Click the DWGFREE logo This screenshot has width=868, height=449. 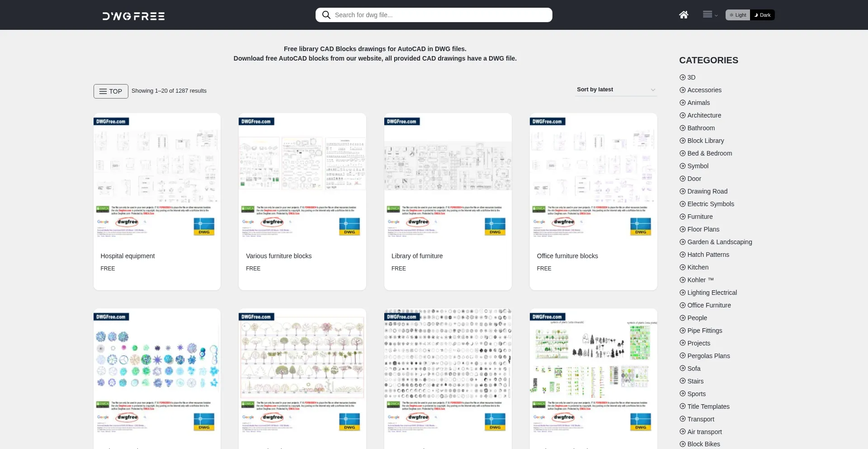pyautogui.click(x=133, y=16)
